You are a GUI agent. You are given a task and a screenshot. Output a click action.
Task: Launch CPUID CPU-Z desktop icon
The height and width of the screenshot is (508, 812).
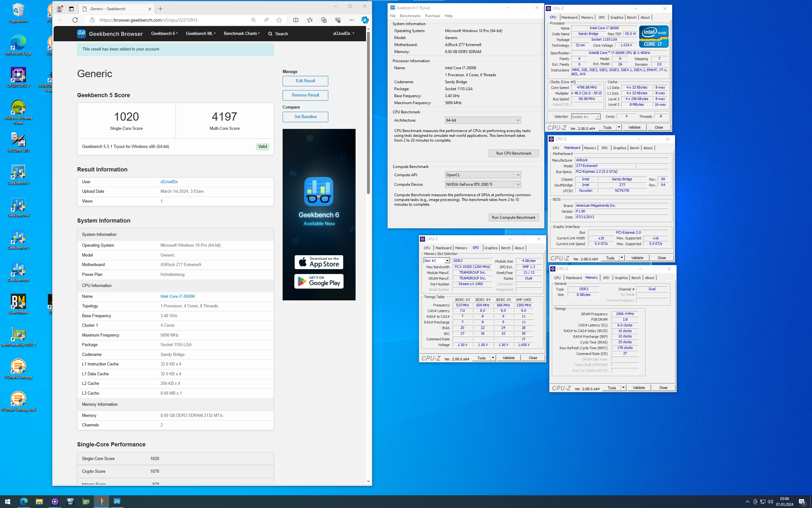click(x=18, y=77)
